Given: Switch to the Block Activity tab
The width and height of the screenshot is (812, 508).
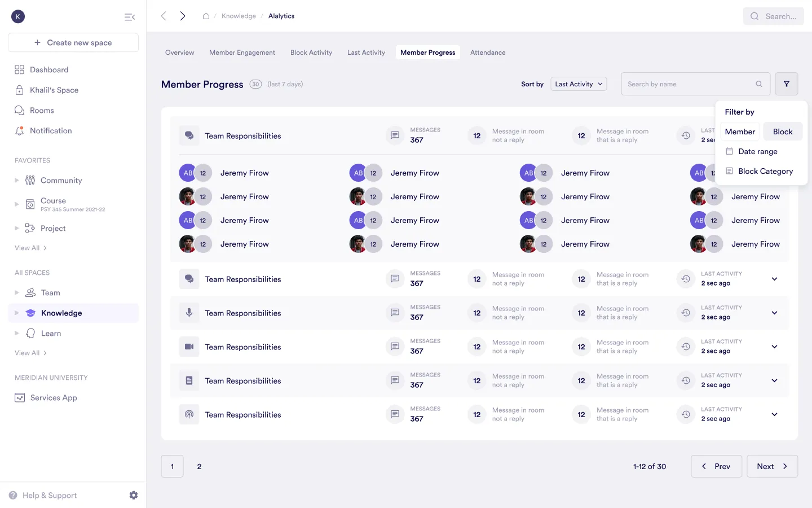Looking at the screenshot, I should click(311, 52).
